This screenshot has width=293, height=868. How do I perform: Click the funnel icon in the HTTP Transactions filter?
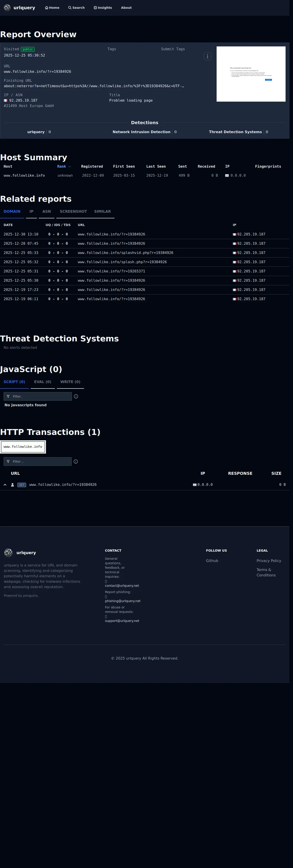(x=8, y=462)
